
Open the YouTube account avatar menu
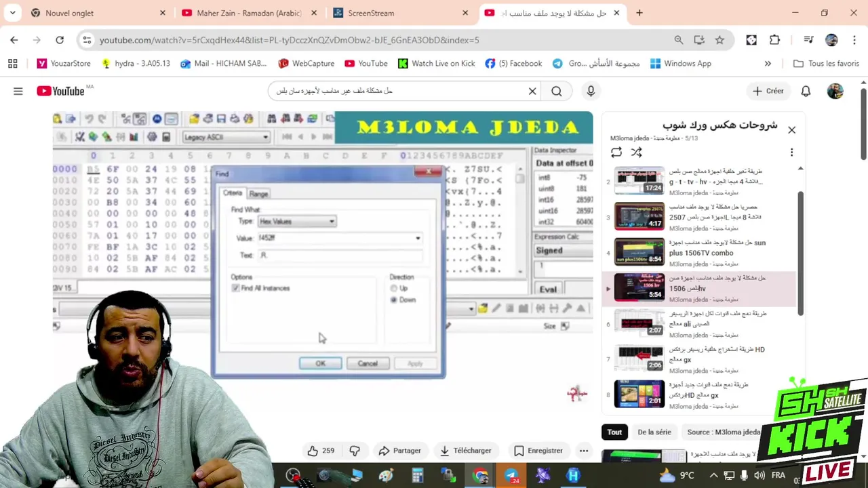point(835,91)
